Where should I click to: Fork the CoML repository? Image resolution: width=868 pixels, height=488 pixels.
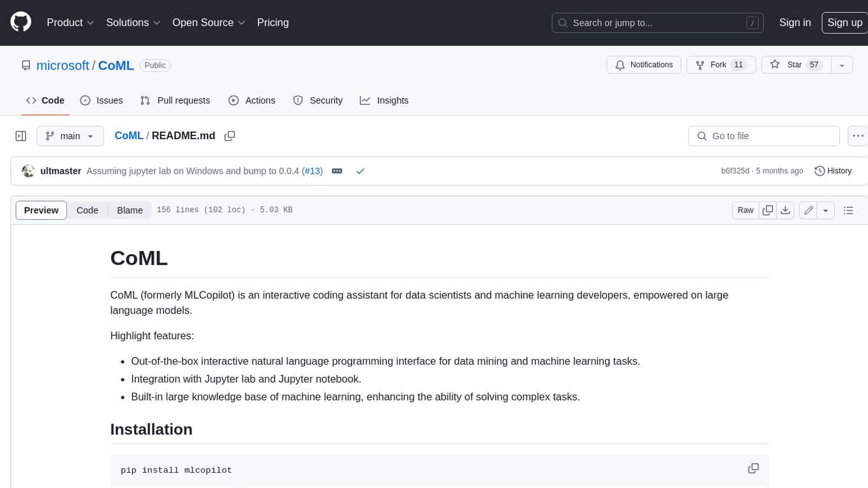click(721, 65)
